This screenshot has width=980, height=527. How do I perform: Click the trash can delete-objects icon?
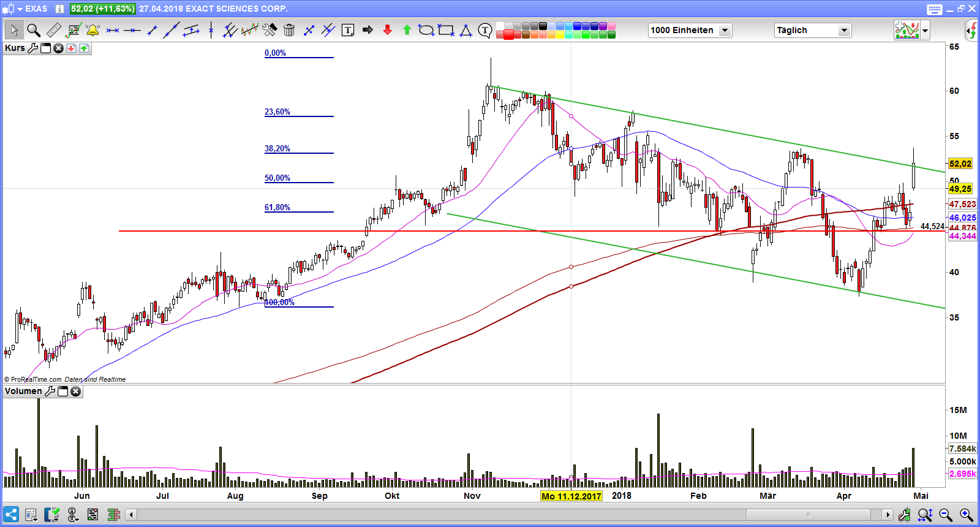290,30
